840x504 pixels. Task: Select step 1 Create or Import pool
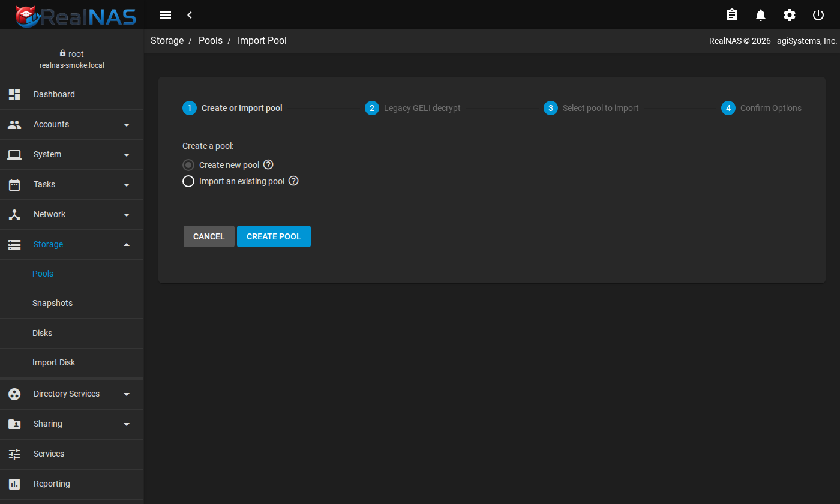tap(232, 108)
